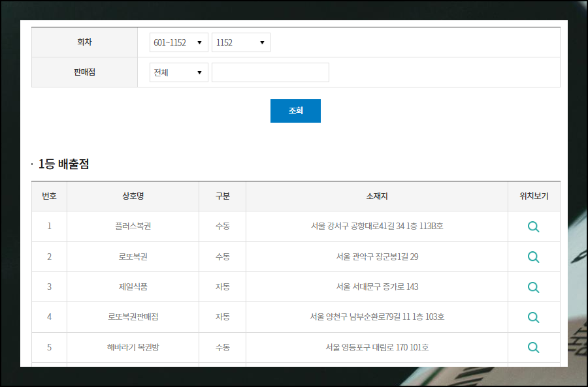
Task: Select the 위치보기 column header
Action: pos(534,196)
